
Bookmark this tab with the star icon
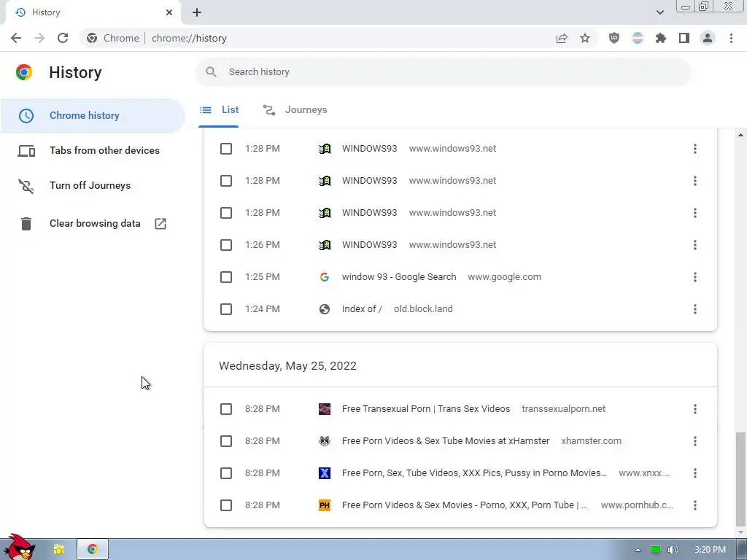tap(585, 38)
